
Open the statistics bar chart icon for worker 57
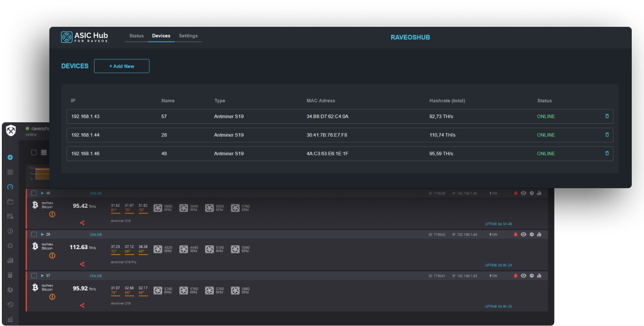pos(539,276)
